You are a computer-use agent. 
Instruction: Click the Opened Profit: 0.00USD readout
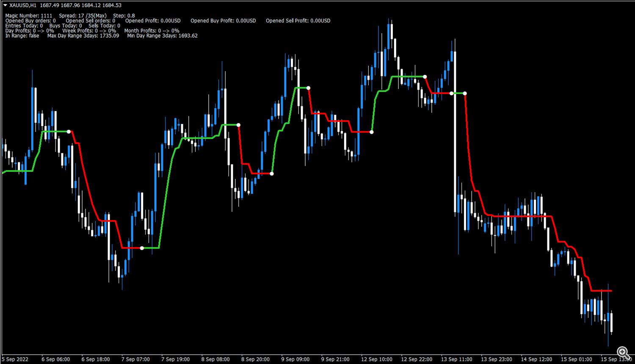pos(153,21)
